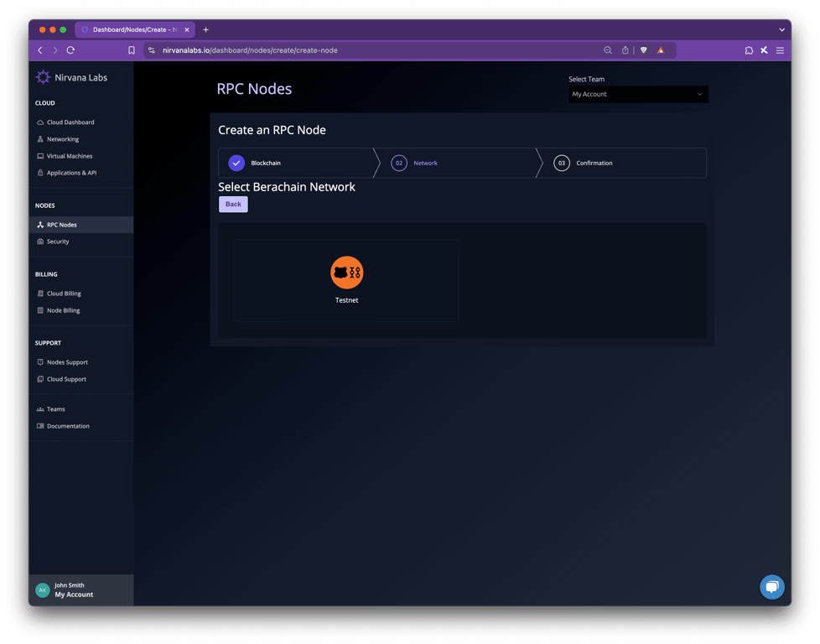
Task: Click the 'Select Berachain Network' heading
Action: tap(287, 187)
